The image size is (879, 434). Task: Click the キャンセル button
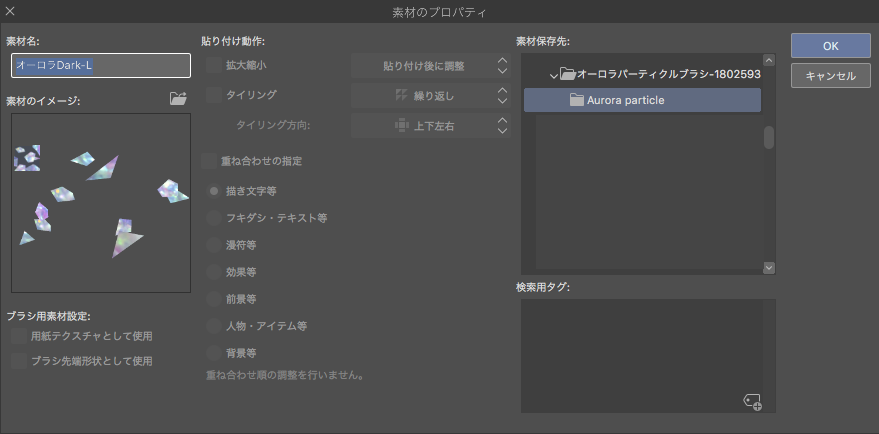tap(831, 76)
